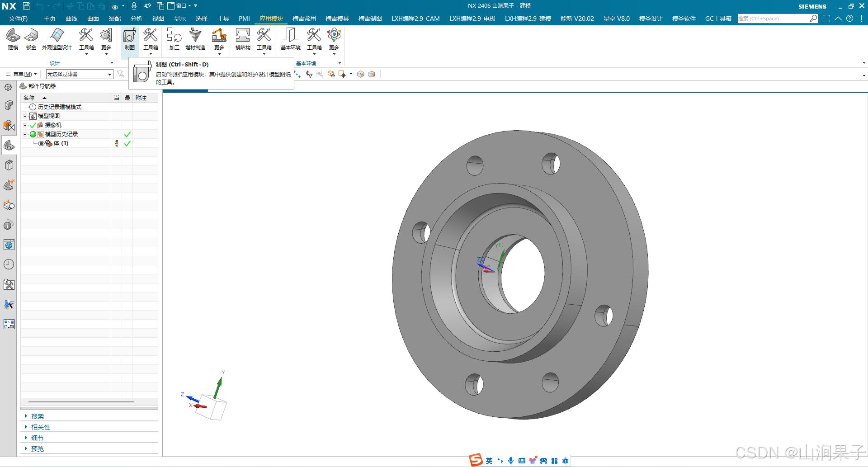Image resolution: width=868 pixels, height=467 pixels.
Task: Open the web browser sidebar tab
Action: tap(9, 245)
